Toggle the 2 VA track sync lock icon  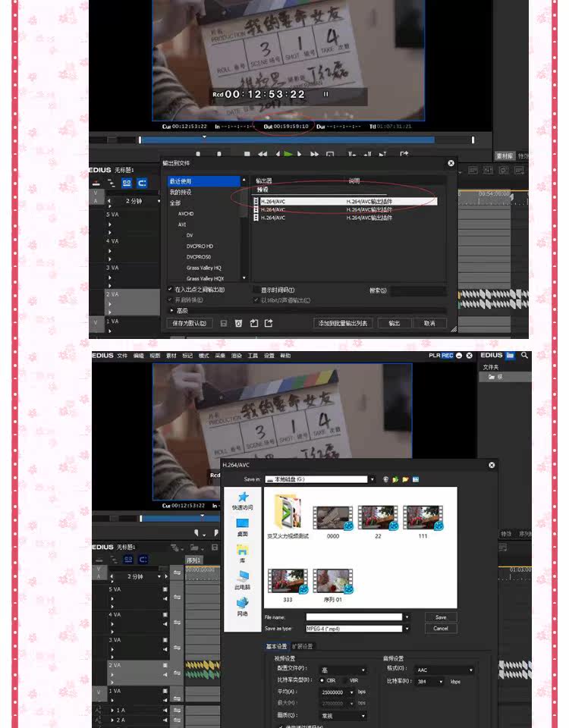177,673
